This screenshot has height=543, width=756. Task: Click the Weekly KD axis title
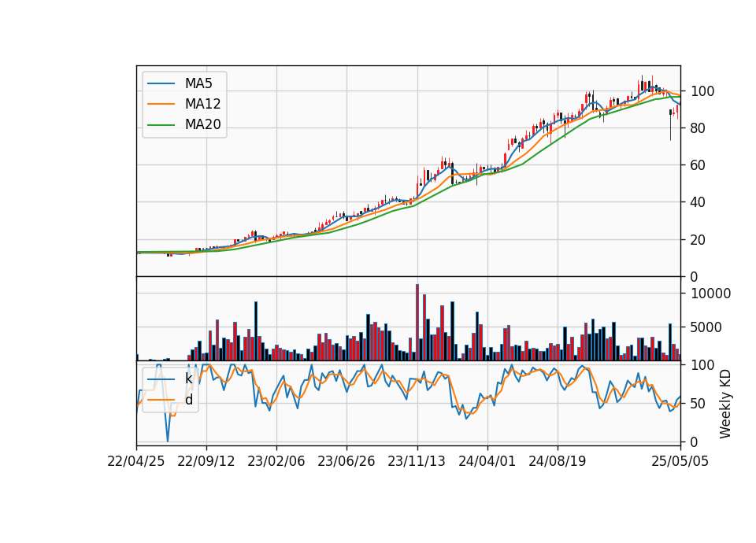click(725, 404)
